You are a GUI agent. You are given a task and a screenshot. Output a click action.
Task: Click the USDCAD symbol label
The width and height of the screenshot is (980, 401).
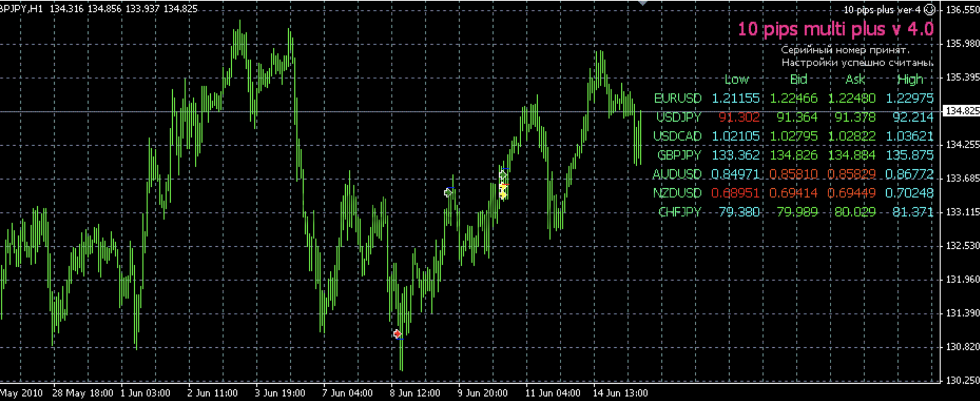pos(677,136)
